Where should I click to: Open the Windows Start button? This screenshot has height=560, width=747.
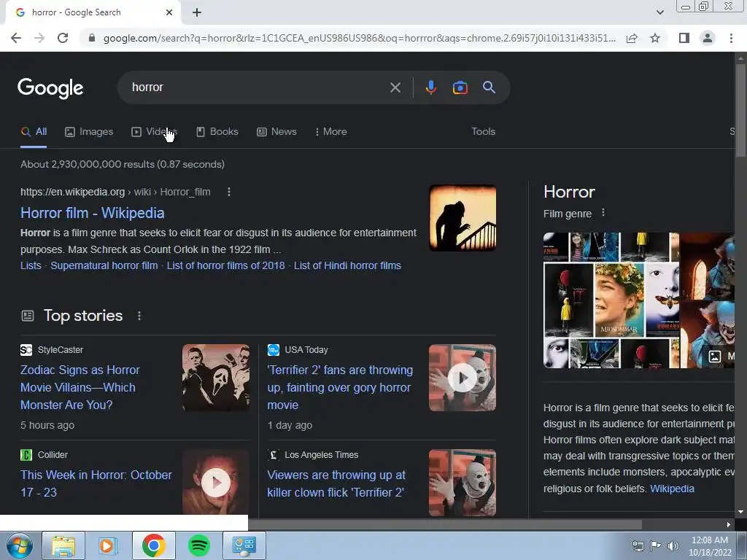(x=20, y=545)
